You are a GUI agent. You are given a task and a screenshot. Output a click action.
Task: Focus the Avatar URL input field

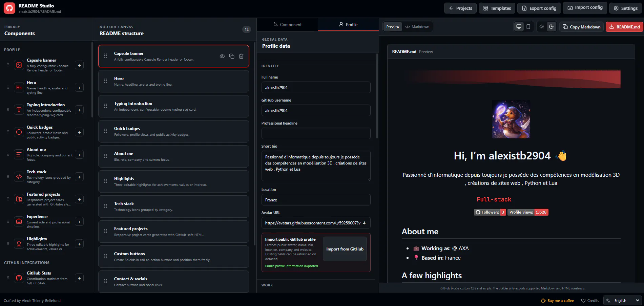pyautogui.click(x=316, y=223)
